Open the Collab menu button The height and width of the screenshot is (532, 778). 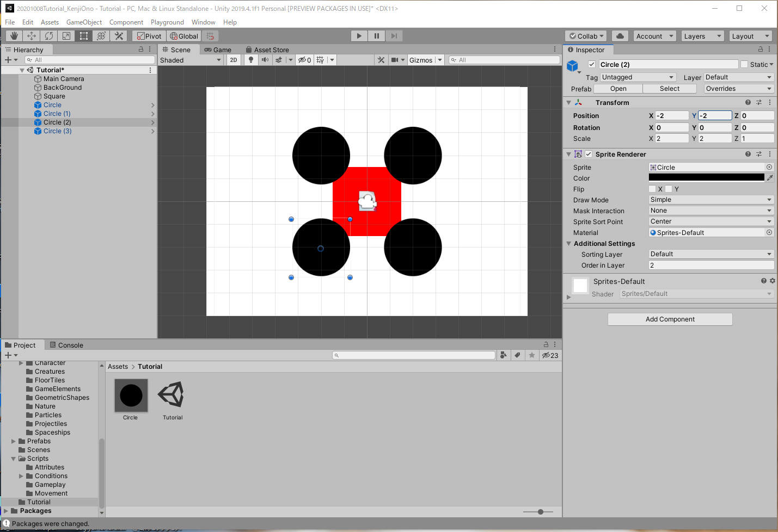[x=586, y=36]
